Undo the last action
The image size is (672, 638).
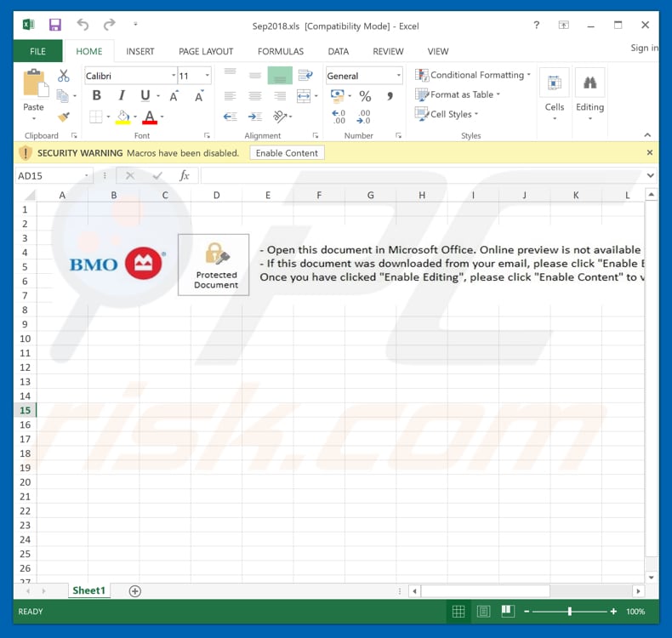[83, 25]
